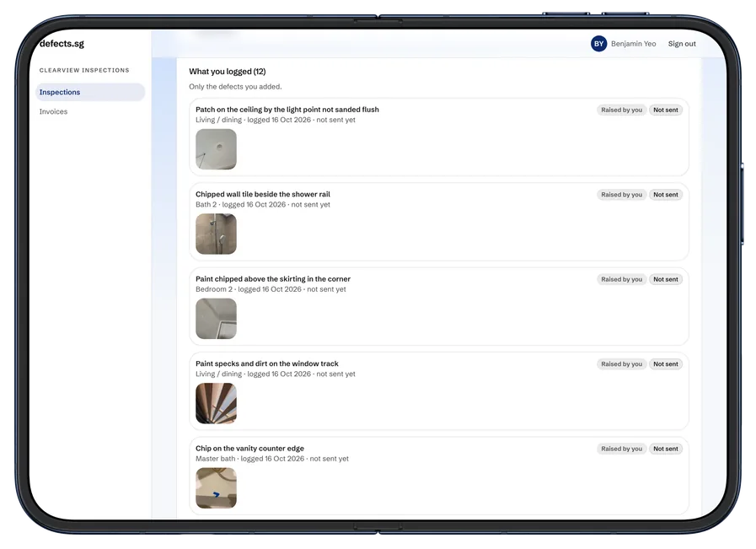756x549 pixels.
Task: Click the Benjamin Yeo account name
Action: (x=633, y=44)
